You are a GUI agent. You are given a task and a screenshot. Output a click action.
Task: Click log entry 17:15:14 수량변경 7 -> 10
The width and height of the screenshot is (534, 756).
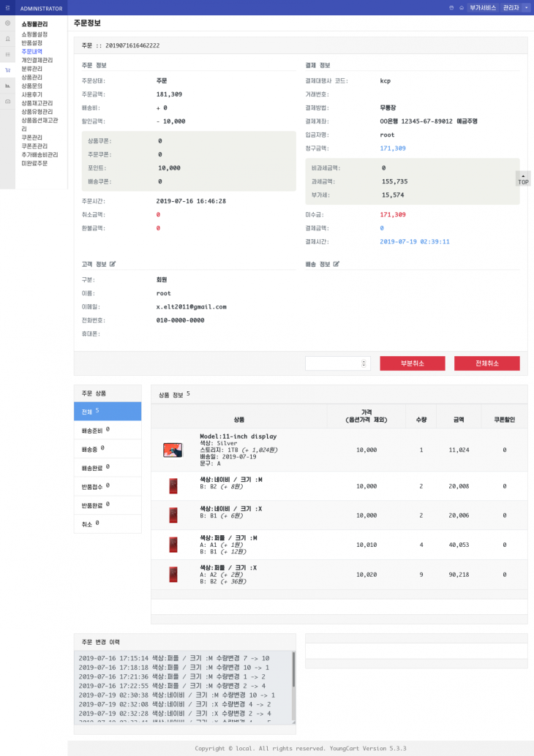tap(174, 658)
